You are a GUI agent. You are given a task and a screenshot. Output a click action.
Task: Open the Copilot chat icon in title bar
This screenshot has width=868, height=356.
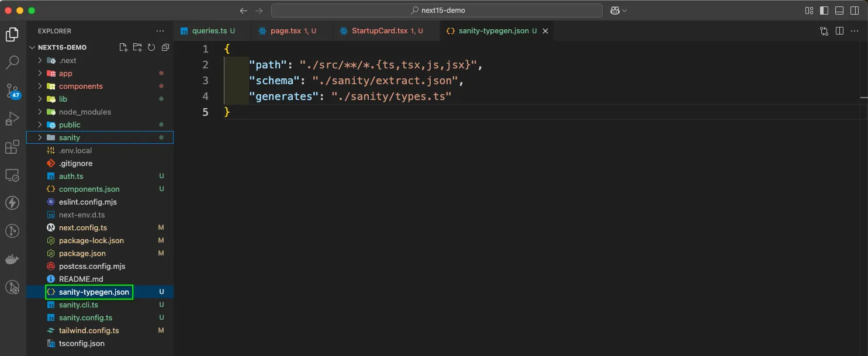[618, 11]
